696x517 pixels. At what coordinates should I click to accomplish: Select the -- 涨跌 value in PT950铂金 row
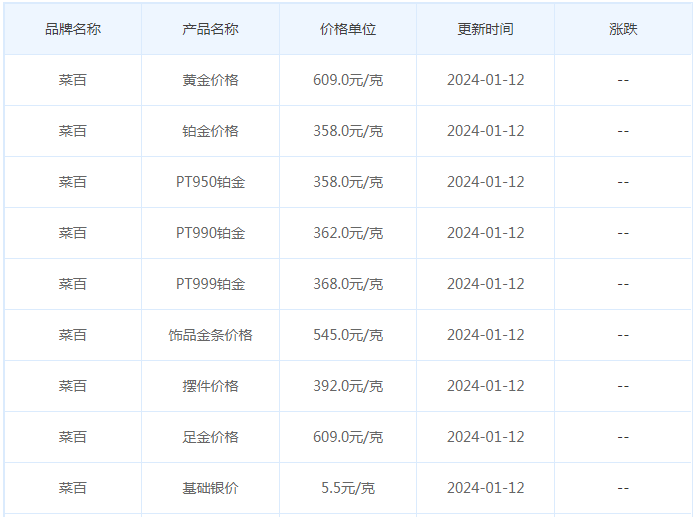[623, 183]
